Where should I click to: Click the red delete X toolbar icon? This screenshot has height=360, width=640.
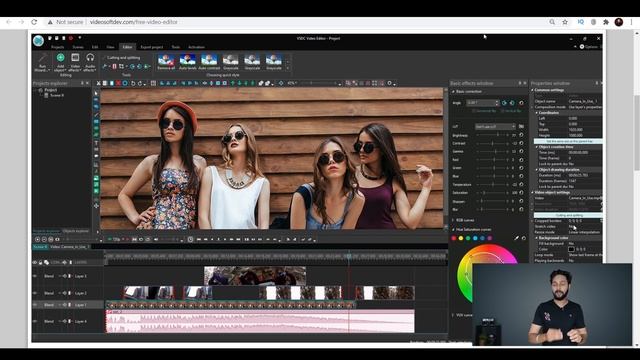pos(118,83)
